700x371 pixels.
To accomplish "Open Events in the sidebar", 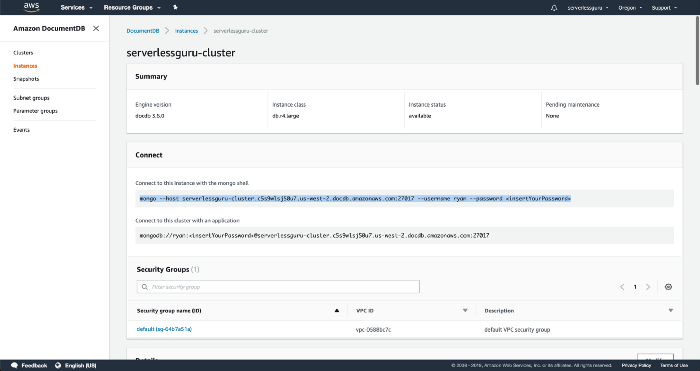I will [21, 130].
